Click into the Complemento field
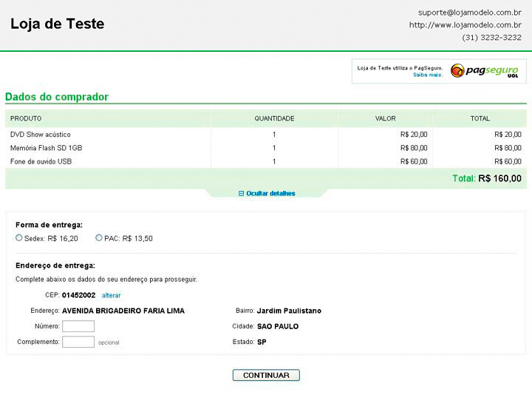532x395 pixels. [x=78, y=342]
